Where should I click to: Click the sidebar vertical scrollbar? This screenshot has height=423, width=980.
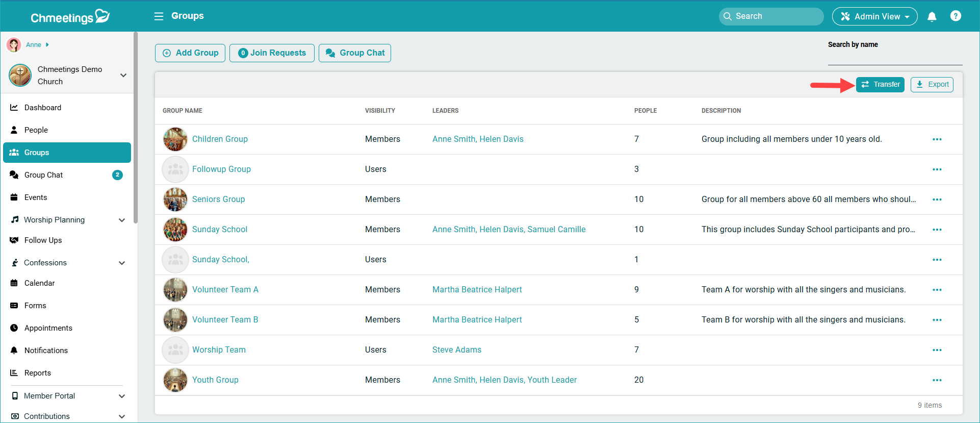135,128
